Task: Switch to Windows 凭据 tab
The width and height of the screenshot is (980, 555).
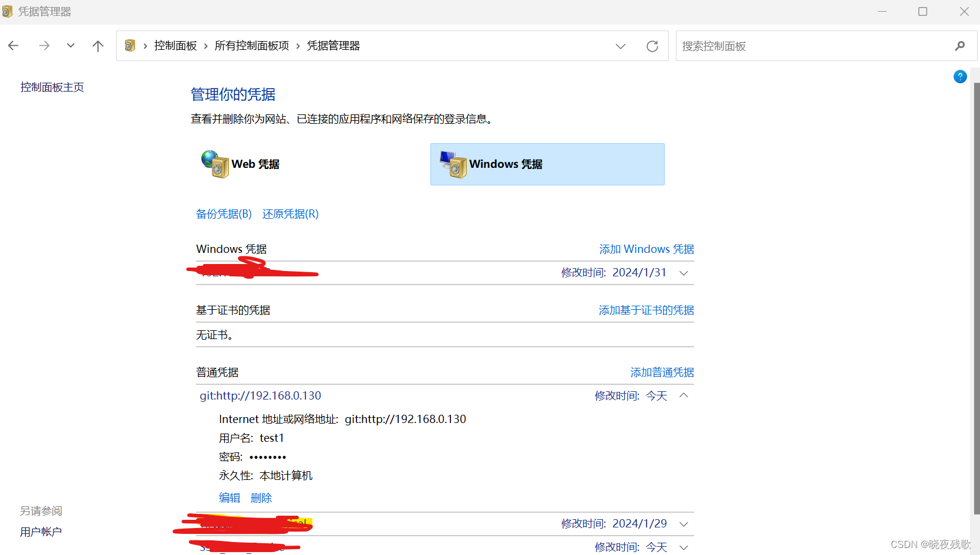Action: click(x=547, y=164)
